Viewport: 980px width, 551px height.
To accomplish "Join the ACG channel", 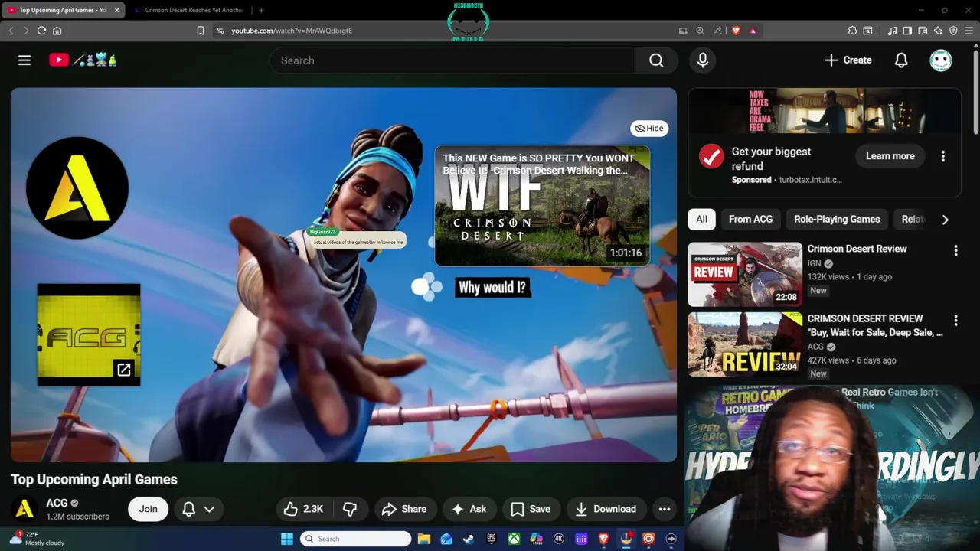I will pyautogui.click(x=149, y=509).
